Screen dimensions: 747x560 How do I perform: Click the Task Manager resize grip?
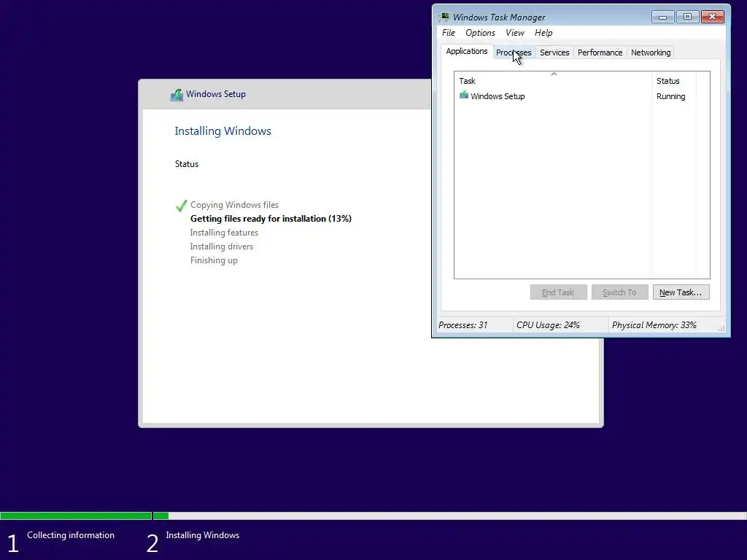[x=721, y=328]
